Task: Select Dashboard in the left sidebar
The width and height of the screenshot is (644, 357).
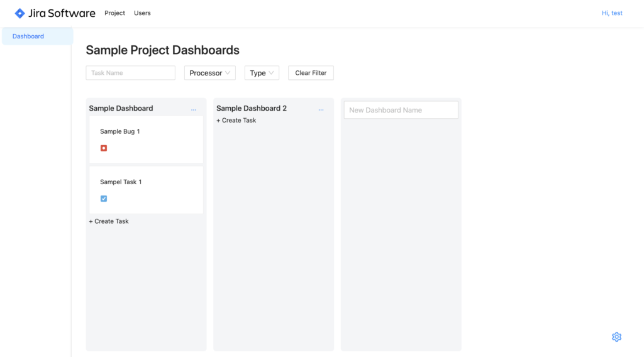Action: tap(28, 36)
